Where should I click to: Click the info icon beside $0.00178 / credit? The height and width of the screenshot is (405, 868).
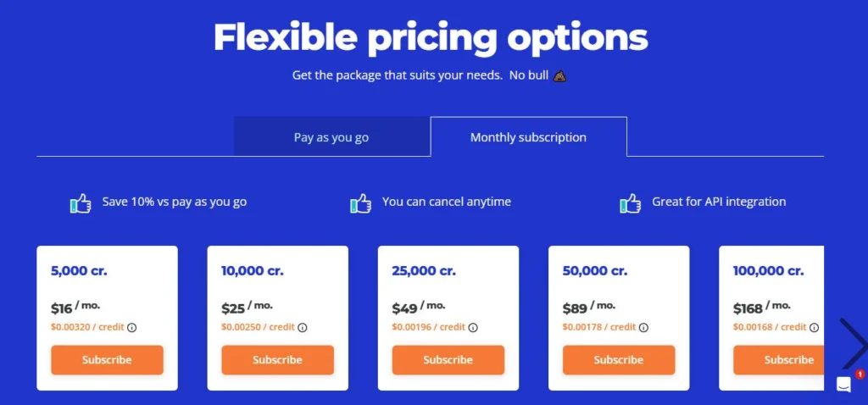point(643,328)
